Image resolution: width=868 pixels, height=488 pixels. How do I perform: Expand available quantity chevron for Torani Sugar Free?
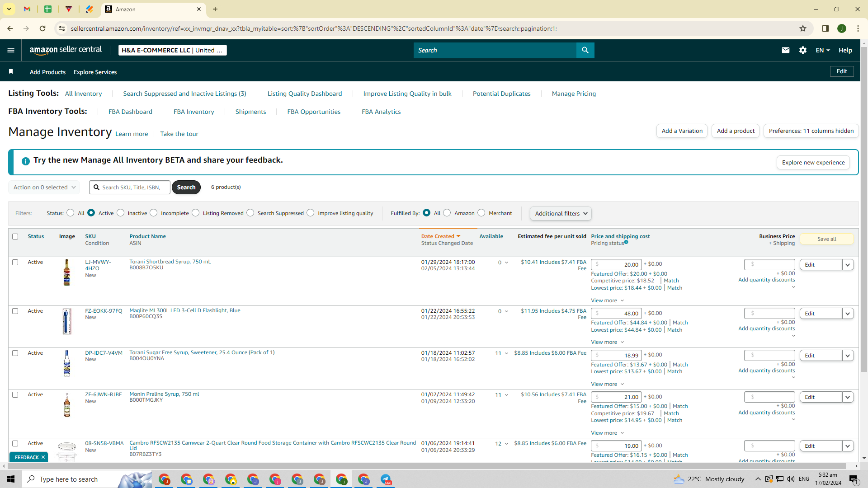tap(506, 353)
